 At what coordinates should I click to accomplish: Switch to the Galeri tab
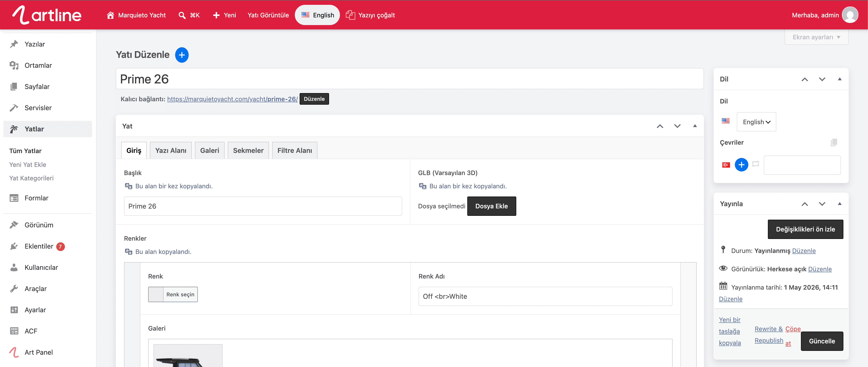click(210, 150)
